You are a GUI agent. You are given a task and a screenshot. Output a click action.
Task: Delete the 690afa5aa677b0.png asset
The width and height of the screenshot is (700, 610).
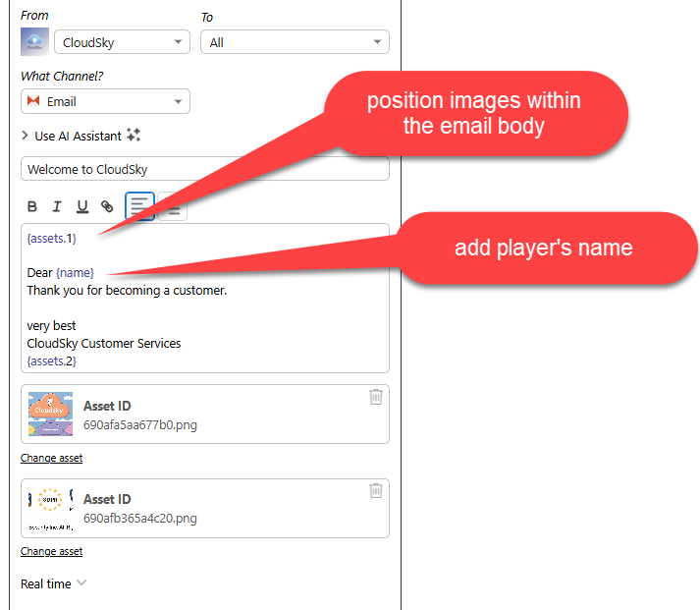(375, 397)
